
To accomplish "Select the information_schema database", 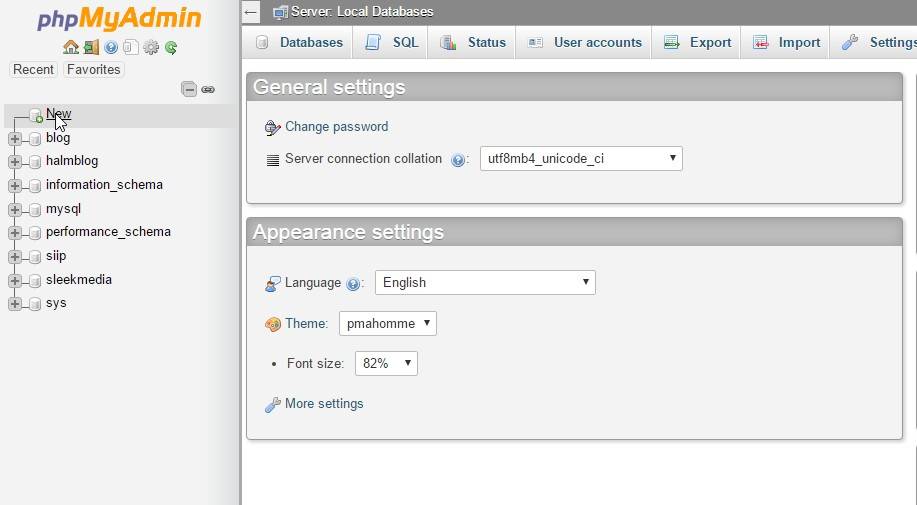I will pos(104,185).
